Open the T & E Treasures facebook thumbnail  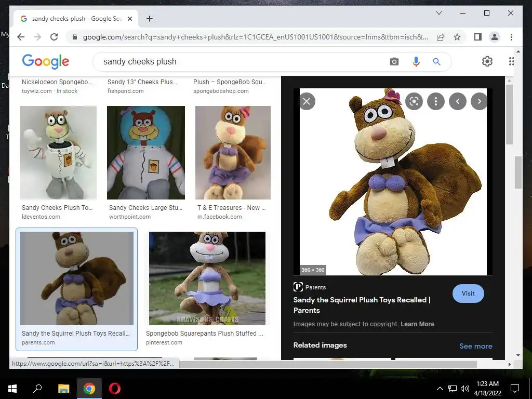233,153
